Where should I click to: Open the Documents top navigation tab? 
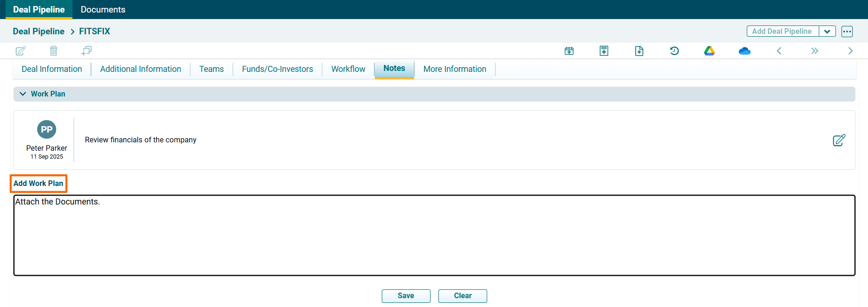point(103,10)
